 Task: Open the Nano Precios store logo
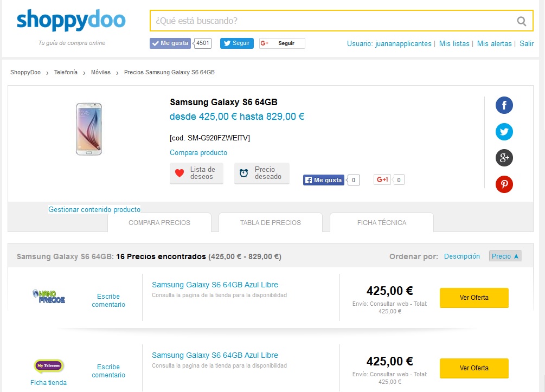(49, 297)
